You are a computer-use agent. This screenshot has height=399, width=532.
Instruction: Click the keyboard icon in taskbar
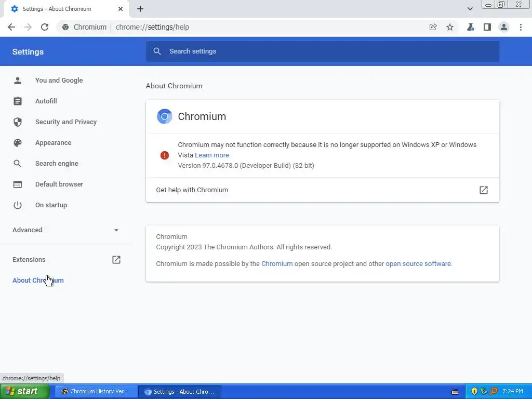(x=455, y=392)
